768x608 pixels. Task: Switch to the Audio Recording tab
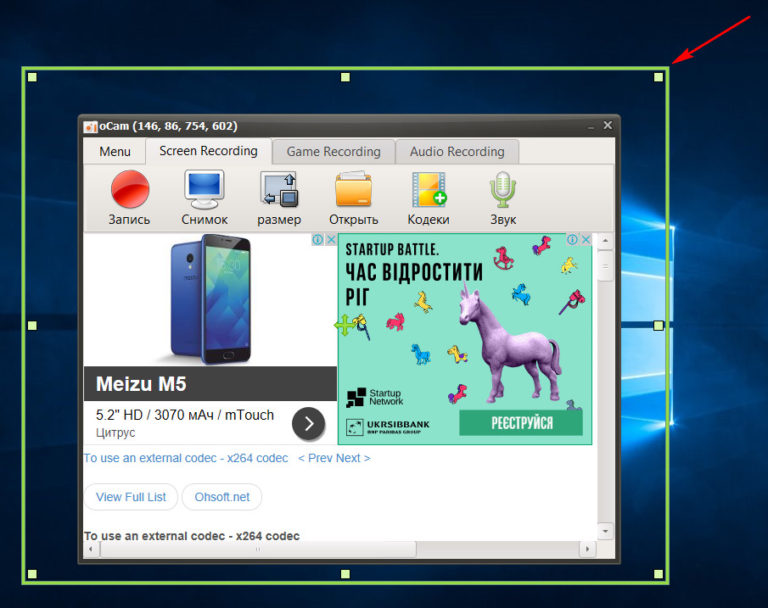(457, 152)
